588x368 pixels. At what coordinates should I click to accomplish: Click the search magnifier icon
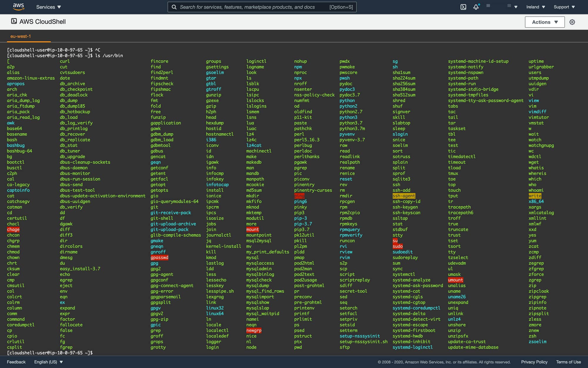[x=174, y=7]
